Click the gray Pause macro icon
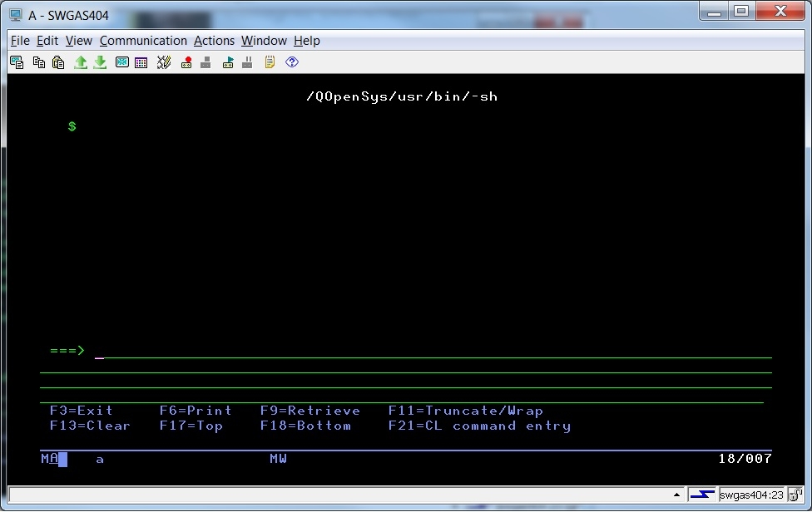Viewport: 812px width, 512px height. 248,62
